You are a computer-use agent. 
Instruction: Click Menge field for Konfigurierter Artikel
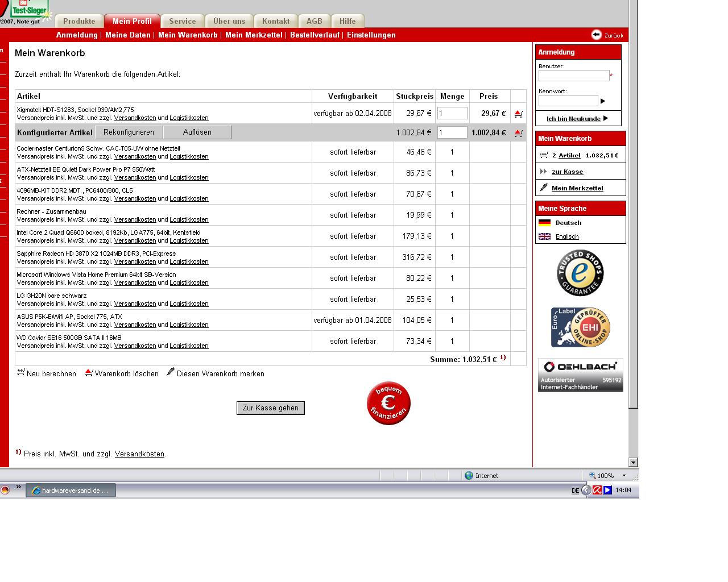452,132
